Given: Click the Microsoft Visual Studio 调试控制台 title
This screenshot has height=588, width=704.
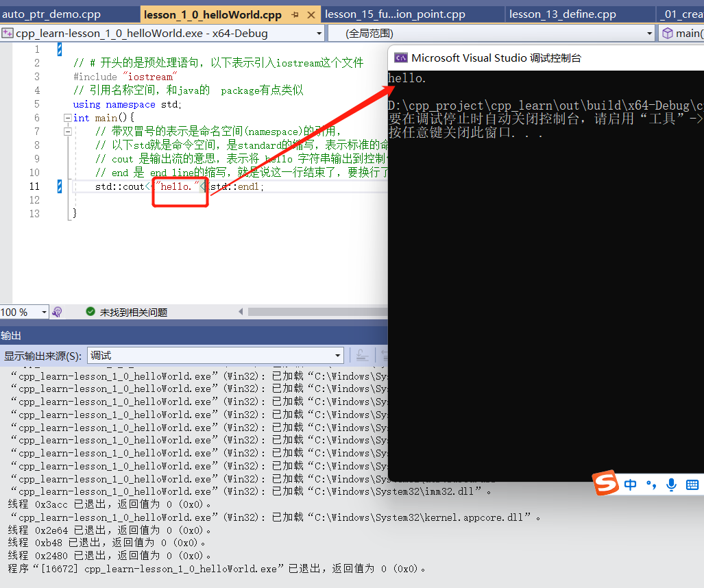Looking at the screenshot, I should click(x=496, y=58).
